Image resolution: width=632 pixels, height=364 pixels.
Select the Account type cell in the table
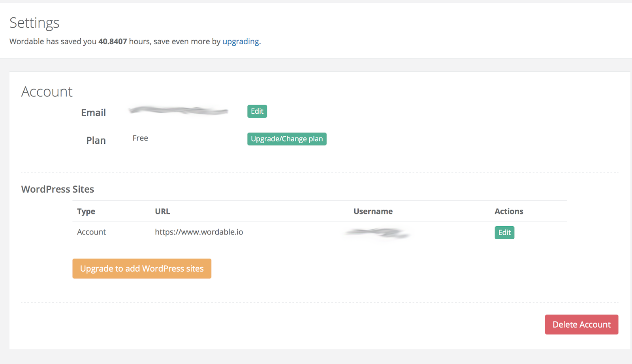coord(91,232)
